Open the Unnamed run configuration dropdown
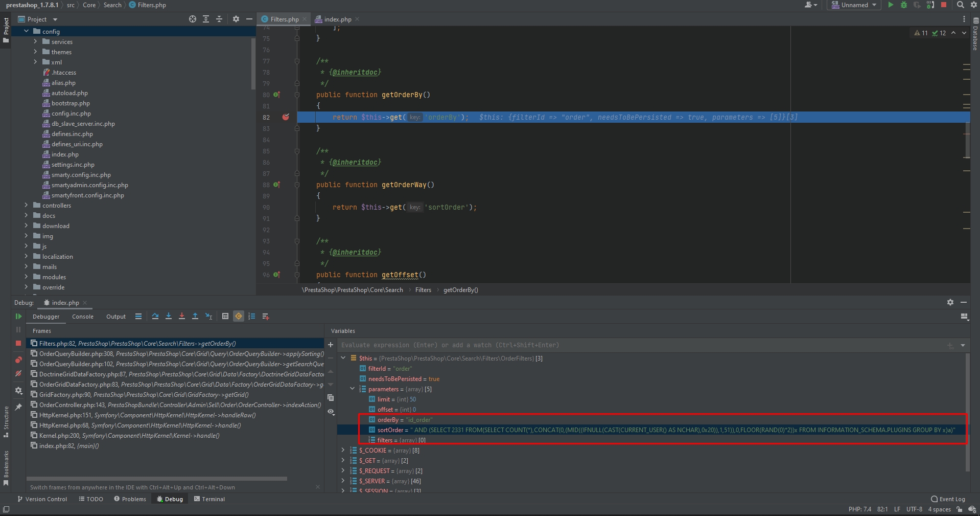The width and height of the screenshot is (980, 516). 853,5
